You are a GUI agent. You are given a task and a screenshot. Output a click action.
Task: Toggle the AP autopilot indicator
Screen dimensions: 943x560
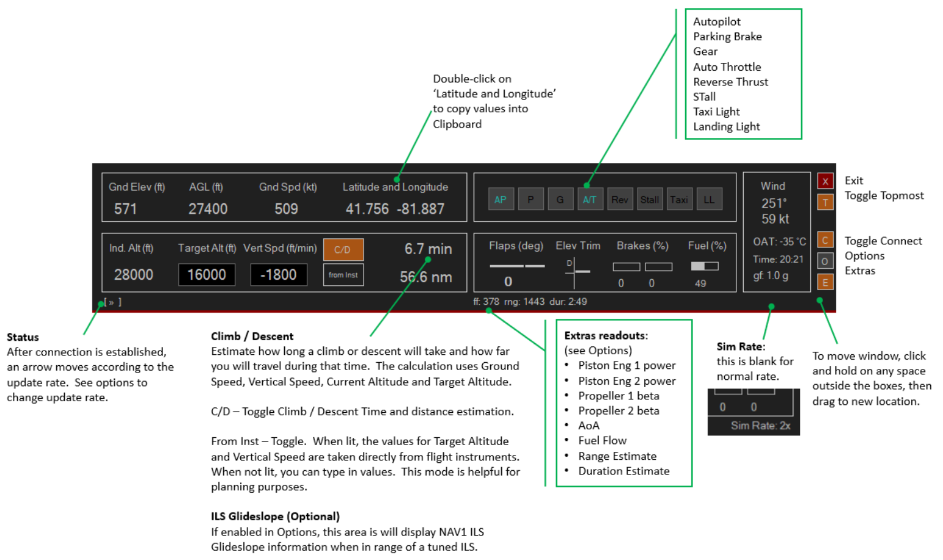(501, 199)
